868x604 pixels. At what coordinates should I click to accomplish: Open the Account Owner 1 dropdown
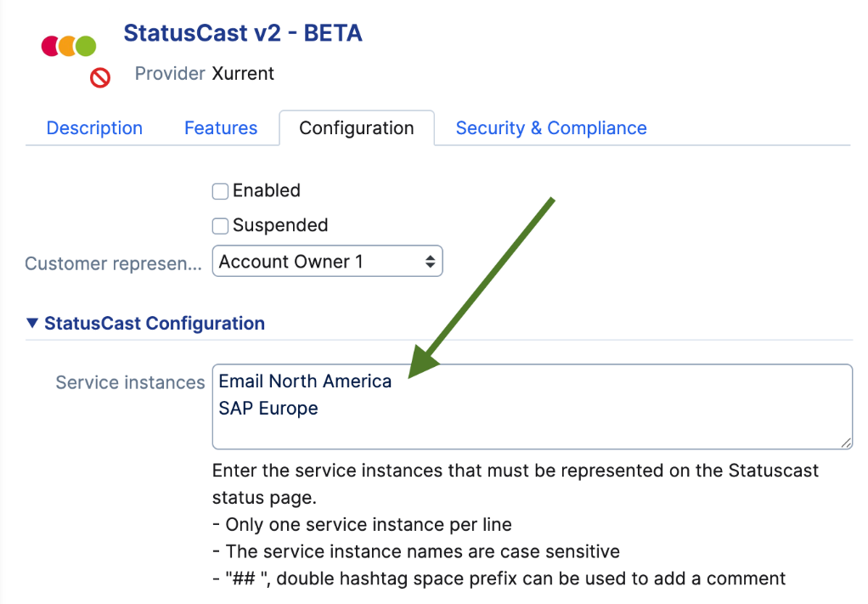(327, 262)
